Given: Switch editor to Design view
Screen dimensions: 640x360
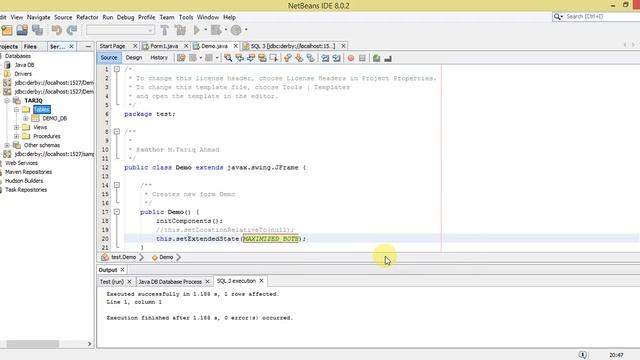Looking at the screenshot, I should [134, 58].
